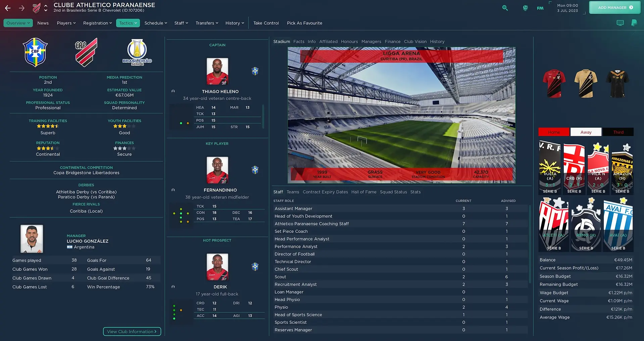Open the search magnifier icon

click(x=505, y=8)
